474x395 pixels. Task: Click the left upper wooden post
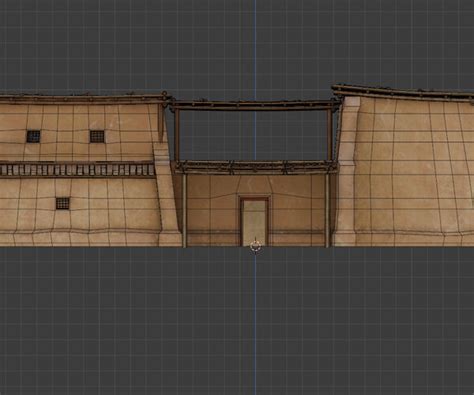[x=177, y=135]
